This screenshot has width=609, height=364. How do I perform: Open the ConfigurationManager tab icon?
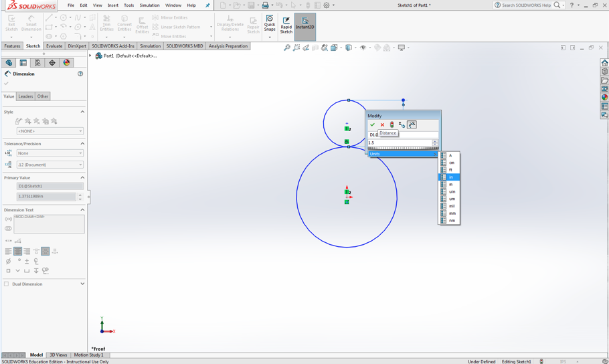point(37,63)
